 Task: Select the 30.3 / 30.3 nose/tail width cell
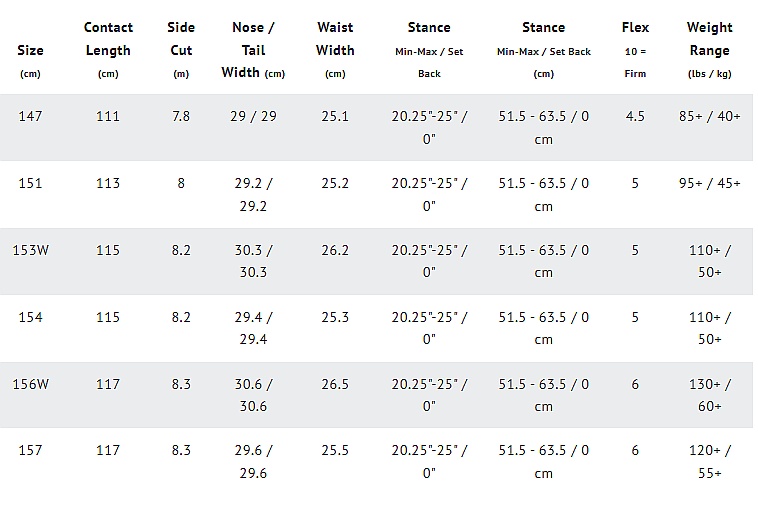pos(253,261)
